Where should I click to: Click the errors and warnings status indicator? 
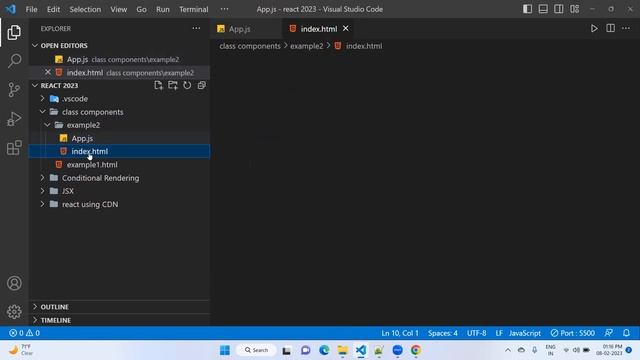24,333
